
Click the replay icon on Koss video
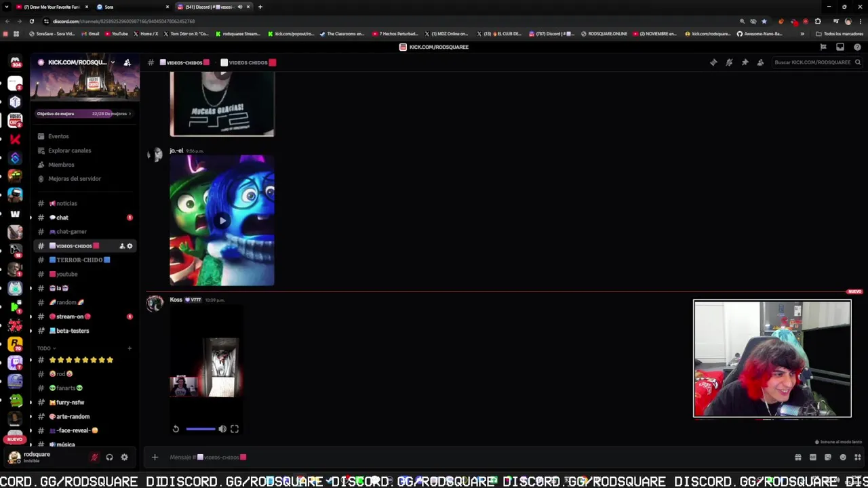tap(176, 428)
